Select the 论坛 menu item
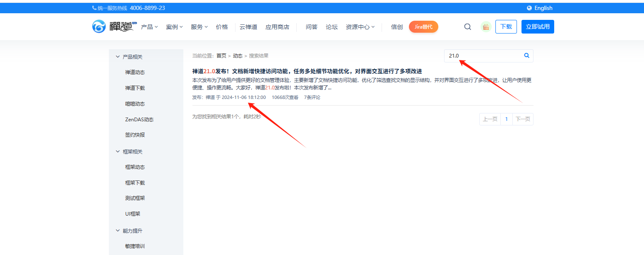Screen dimensions: 644x255 click(332, 26)
